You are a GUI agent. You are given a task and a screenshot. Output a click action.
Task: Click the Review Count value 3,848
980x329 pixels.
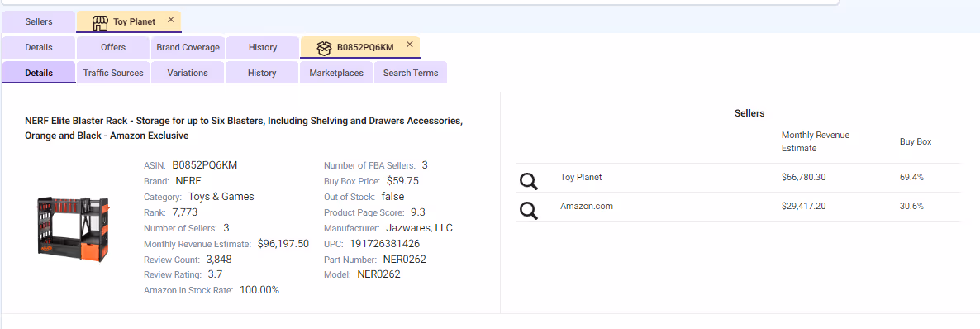coord(219,259)
